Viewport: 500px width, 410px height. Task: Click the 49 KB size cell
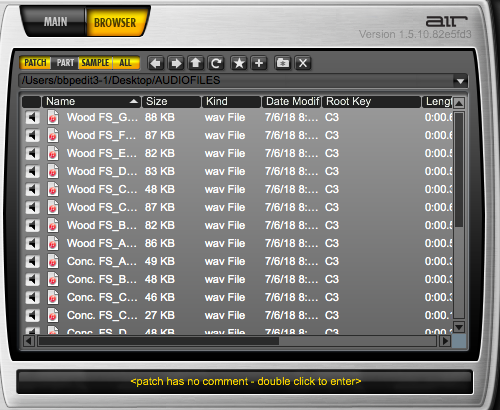click(x=160, y=261)
